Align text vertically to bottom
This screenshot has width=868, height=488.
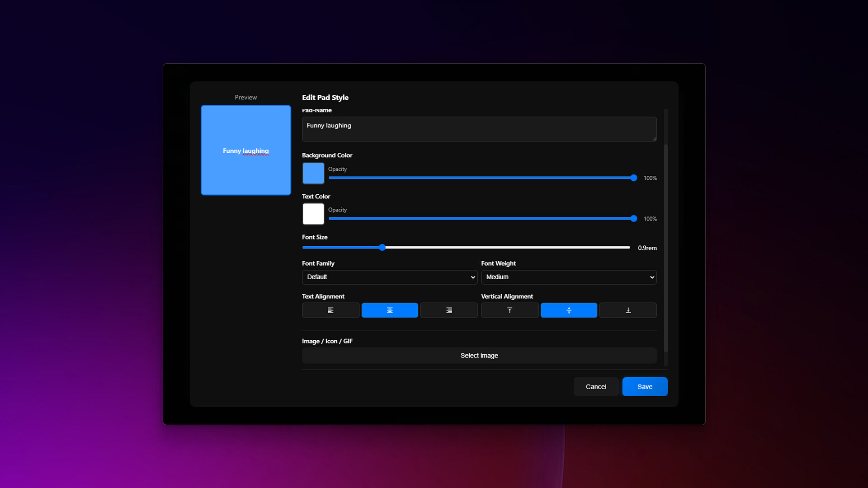pos(628,310)
